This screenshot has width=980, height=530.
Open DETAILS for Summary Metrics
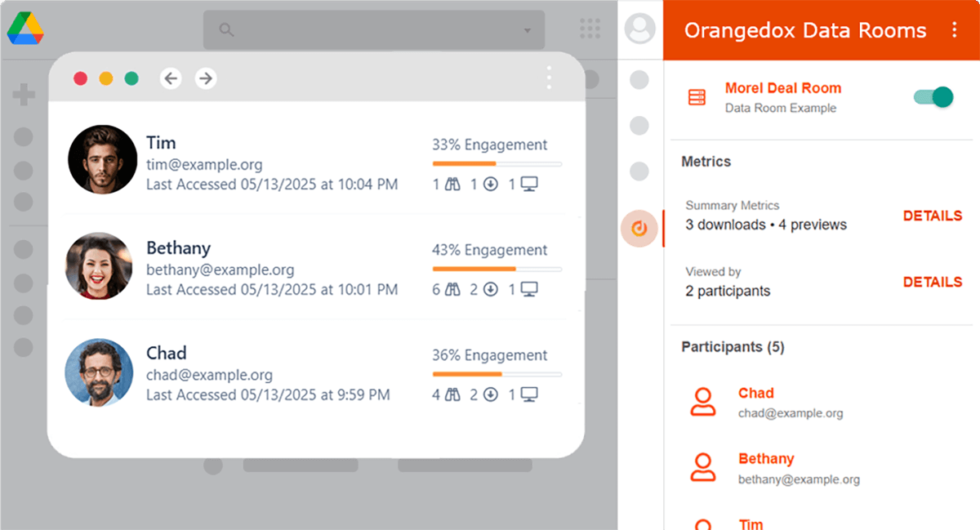(933, 216)
